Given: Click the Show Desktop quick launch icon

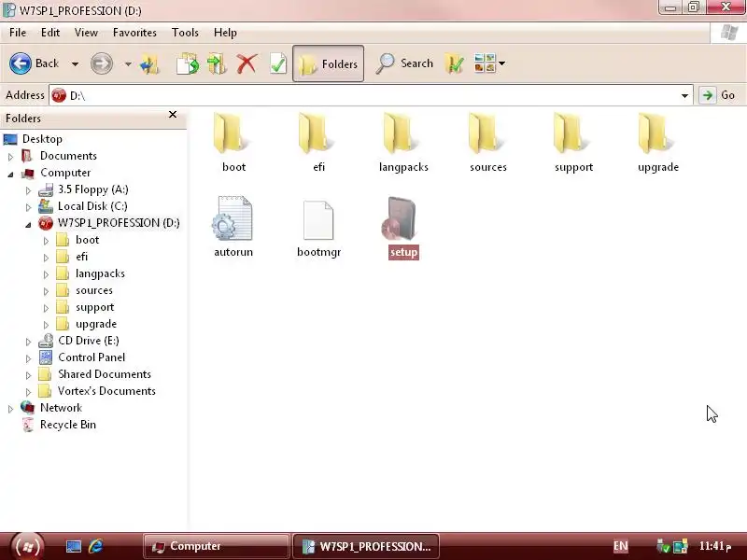Looking at the screenshot, I should pos(74,546).
